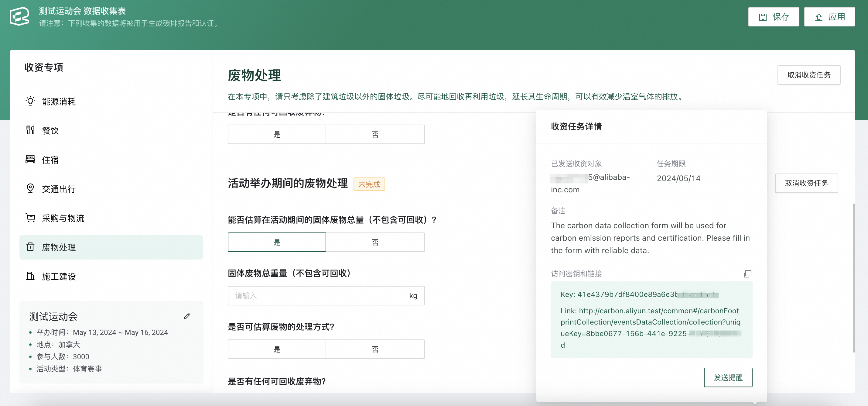Click the form's vertical scrollbar
Screen dimensions: 868x406
pyautogui.click(x=854, y=278)
